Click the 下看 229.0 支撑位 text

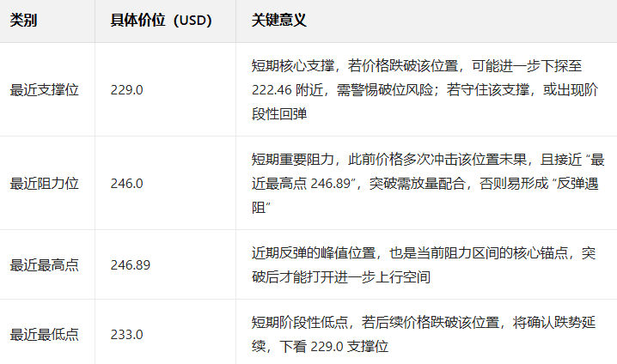[x=334, y=347]
